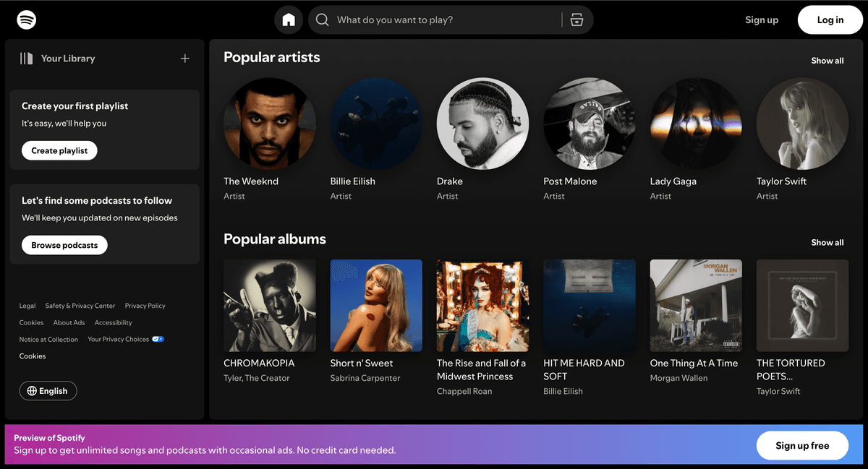
Task: Open Notice at Collection link
Action: 49,339
